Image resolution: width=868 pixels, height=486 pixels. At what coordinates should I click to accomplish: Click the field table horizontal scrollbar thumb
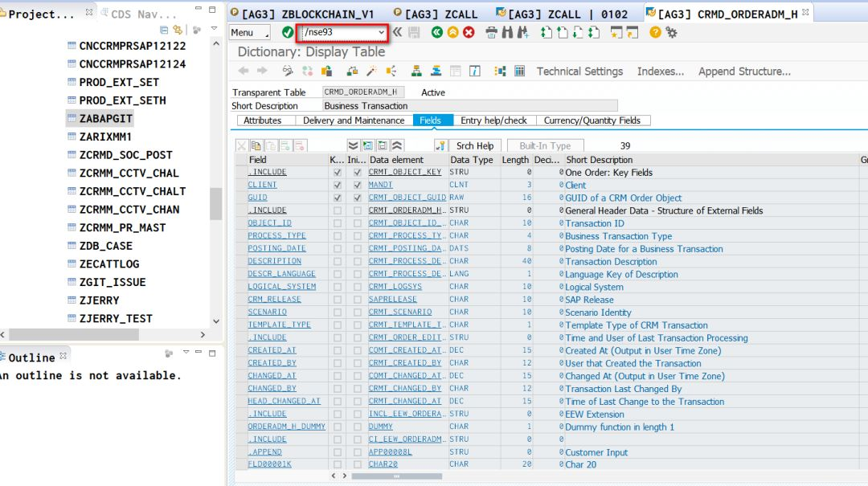[396, 476]
